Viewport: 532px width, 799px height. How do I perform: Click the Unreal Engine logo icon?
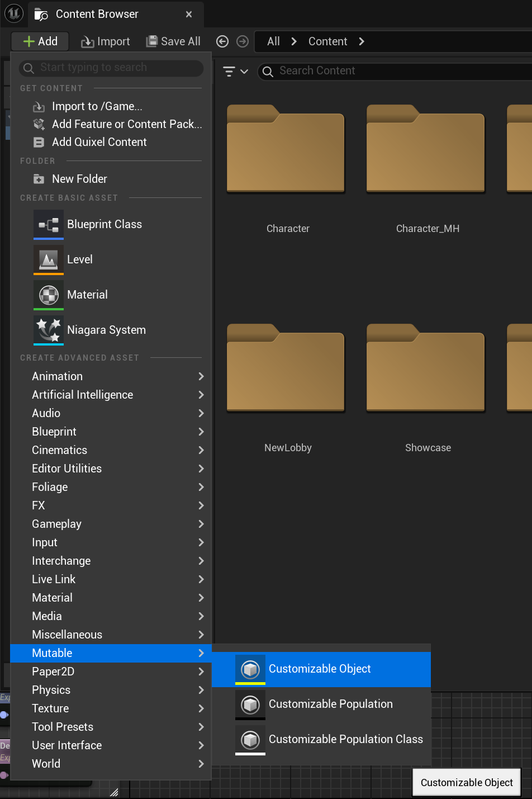coord(13,13)
